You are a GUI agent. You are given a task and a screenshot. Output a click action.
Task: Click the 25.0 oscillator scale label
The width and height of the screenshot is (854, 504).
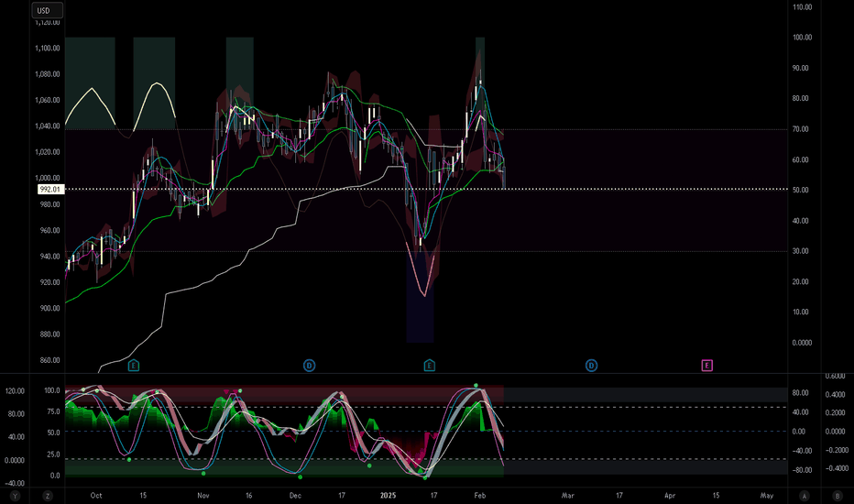tap(52, 454)
